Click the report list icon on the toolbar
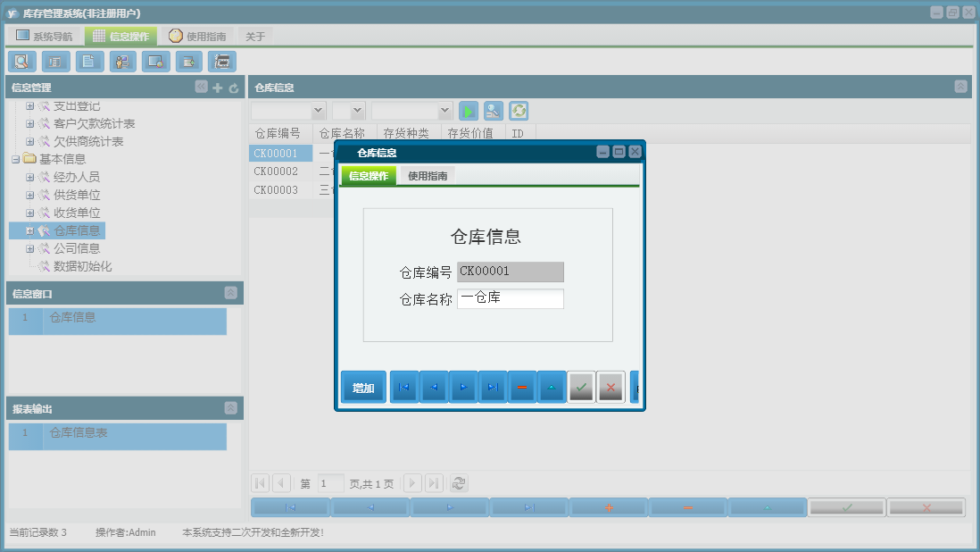Viewport: 980px width, 552px height. pos(54,62)
